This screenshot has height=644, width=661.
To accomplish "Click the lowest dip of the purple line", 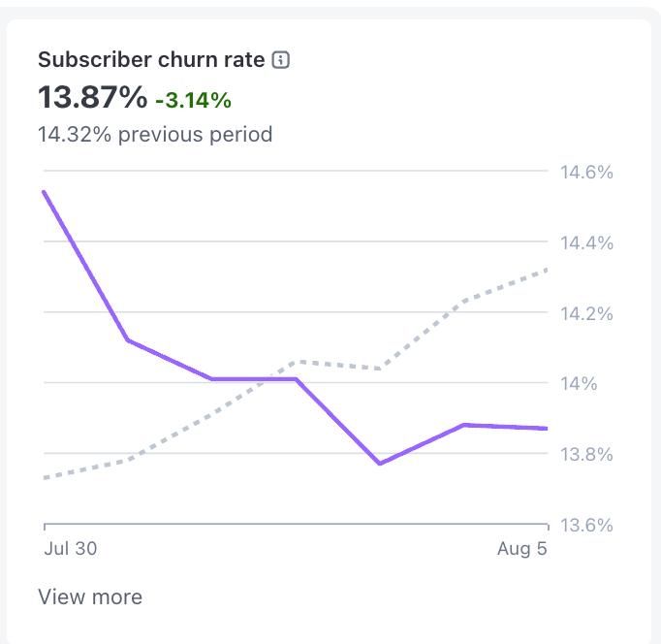I will [x=380, y=463].
